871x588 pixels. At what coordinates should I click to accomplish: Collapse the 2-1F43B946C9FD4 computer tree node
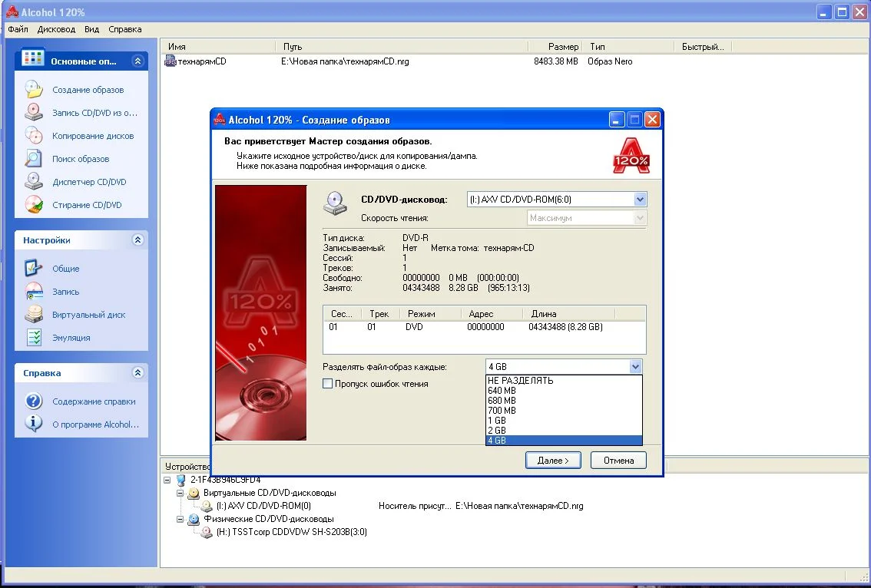tap(167, 480)
